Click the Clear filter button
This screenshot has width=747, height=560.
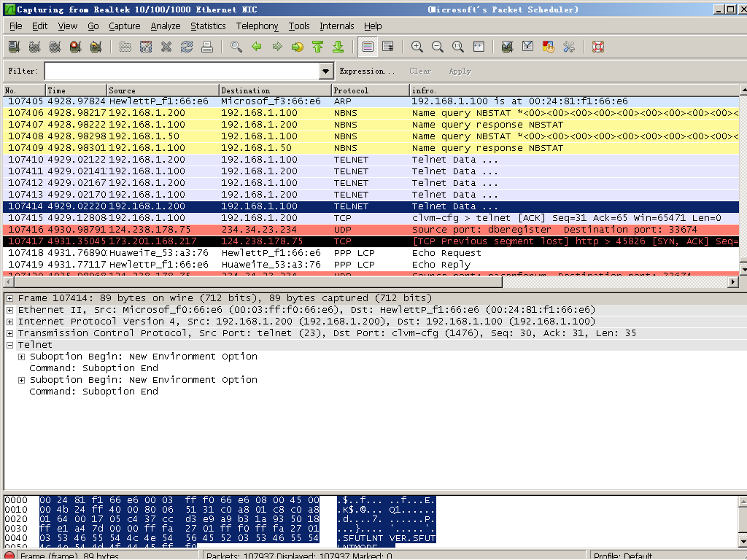pos(420,71)
